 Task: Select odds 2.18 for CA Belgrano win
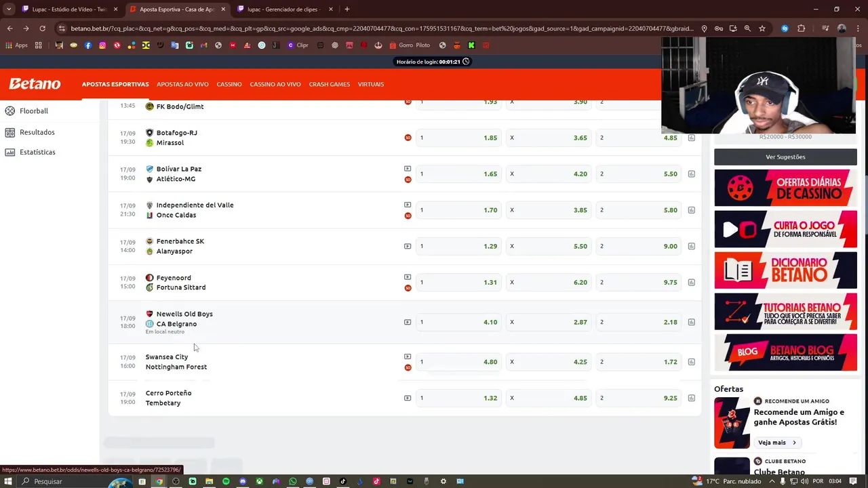click(639, 322)
